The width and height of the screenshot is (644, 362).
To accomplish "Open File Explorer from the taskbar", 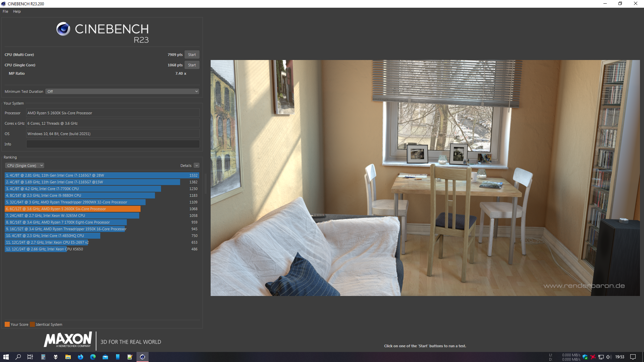I will coord(68,357).
